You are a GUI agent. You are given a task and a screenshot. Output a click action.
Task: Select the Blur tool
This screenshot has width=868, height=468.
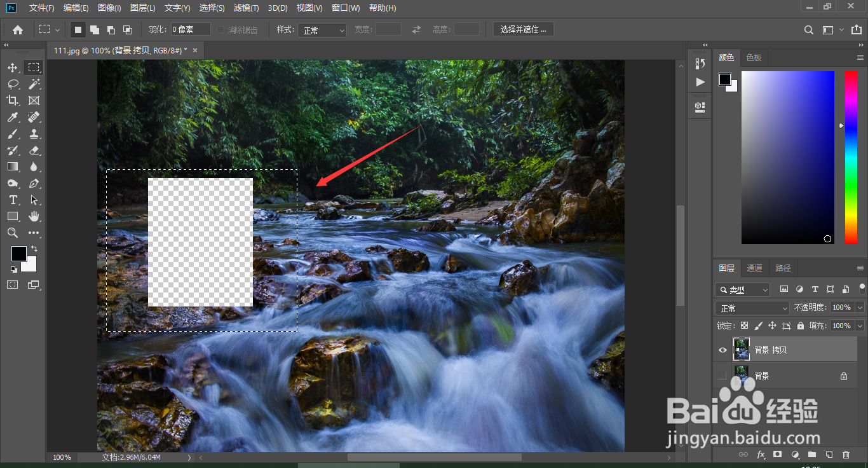tap(34, 167)
